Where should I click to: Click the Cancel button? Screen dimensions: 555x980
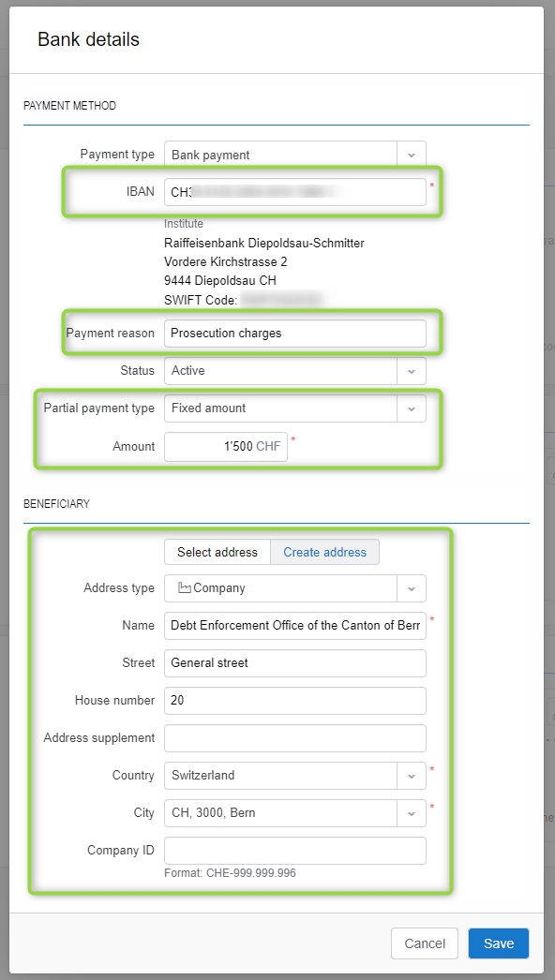425,943
